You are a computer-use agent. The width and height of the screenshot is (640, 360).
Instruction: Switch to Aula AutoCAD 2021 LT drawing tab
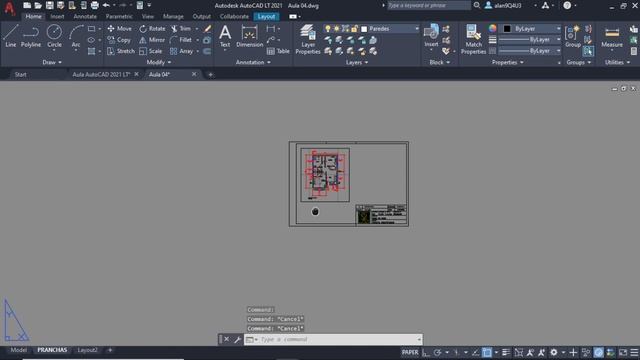101,74
